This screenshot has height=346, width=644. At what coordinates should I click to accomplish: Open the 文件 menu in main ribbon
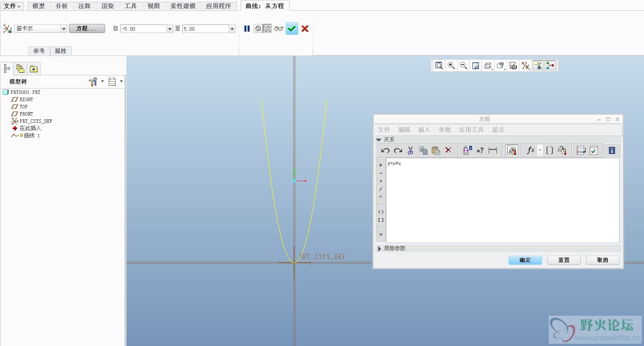coord(12,6)
